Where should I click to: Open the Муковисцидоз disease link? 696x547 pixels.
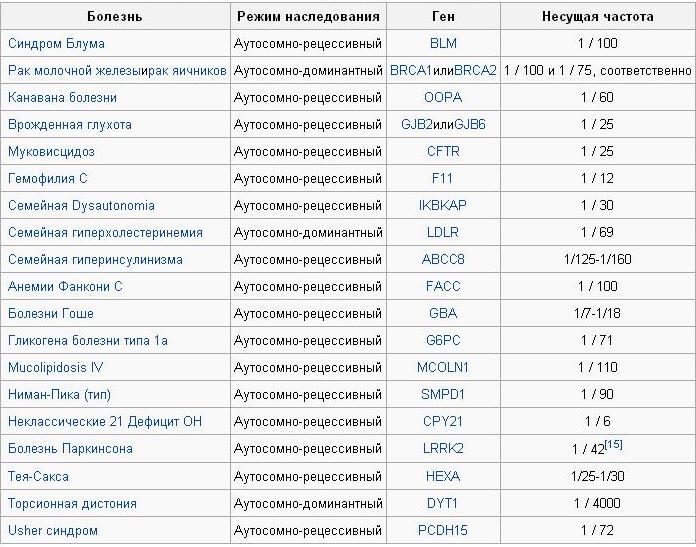tap(51, 152)
